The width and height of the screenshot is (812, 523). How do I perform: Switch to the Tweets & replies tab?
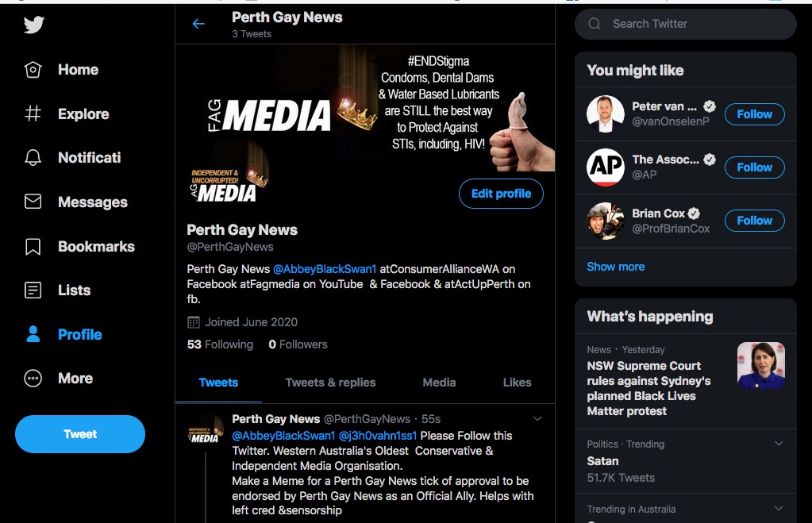(x=330, y=383)
